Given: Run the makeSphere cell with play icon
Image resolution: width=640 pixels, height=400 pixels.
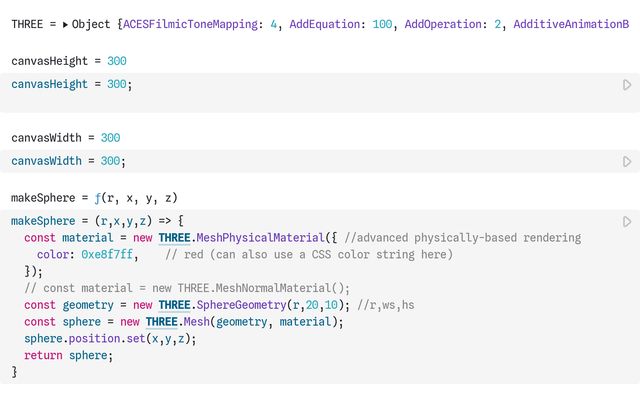Looking at the screenshot, I should pos(627,221).
